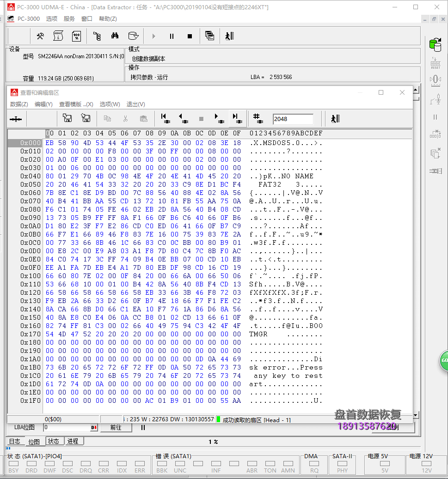448x479 pixels.
Task: Click the exit icon in sector editor toolbar
Action: [336, 119]
